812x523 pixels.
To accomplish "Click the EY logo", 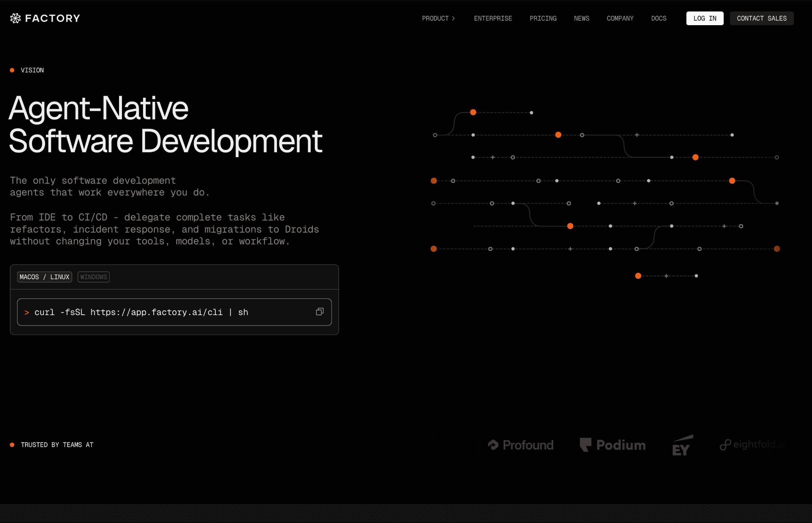I will 682,446.
